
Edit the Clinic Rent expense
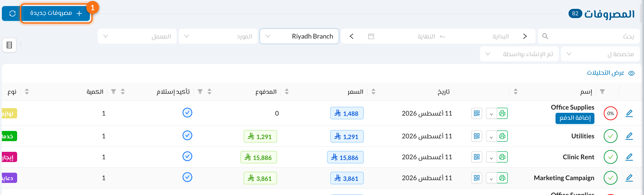coord(629,157)
